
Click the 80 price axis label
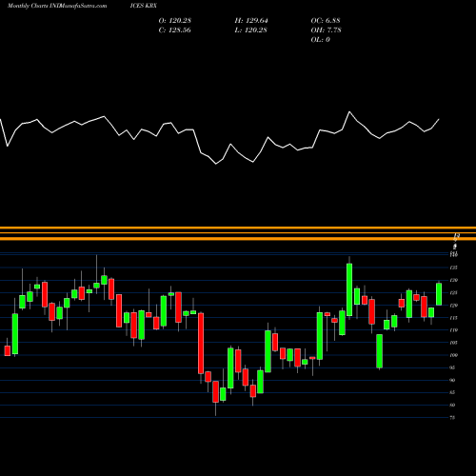coord(453,405)
